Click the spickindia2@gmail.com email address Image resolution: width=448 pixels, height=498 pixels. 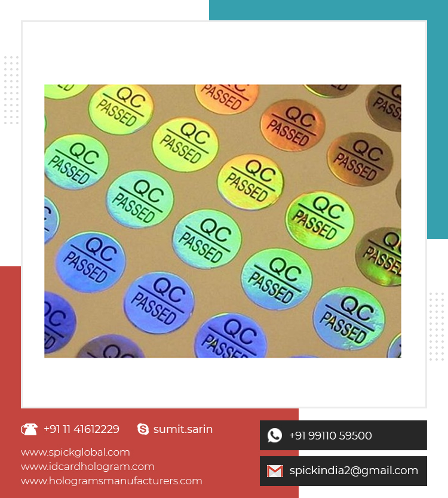[354, 471]
